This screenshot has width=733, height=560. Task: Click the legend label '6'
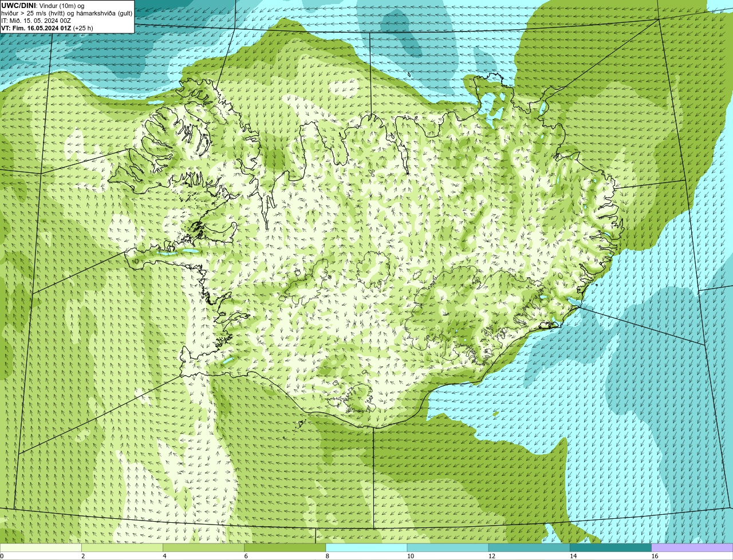tap(246, 556)
